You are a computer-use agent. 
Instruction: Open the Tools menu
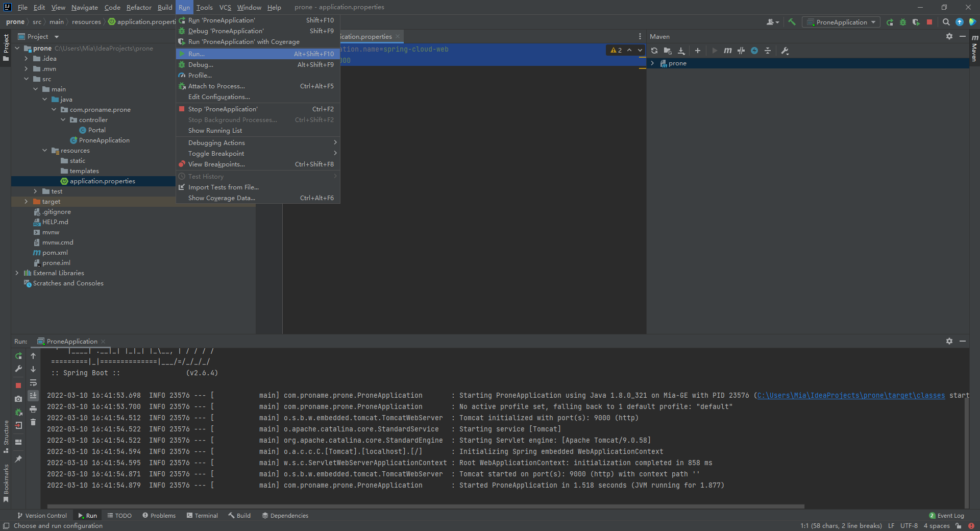click(x=204, y=7)
